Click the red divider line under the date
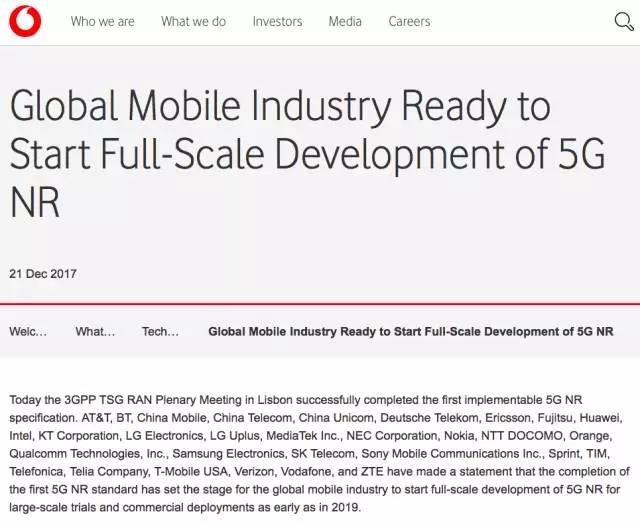Image resolution: width=640 pixels, height=522 pixels. [x=320, y=304]
